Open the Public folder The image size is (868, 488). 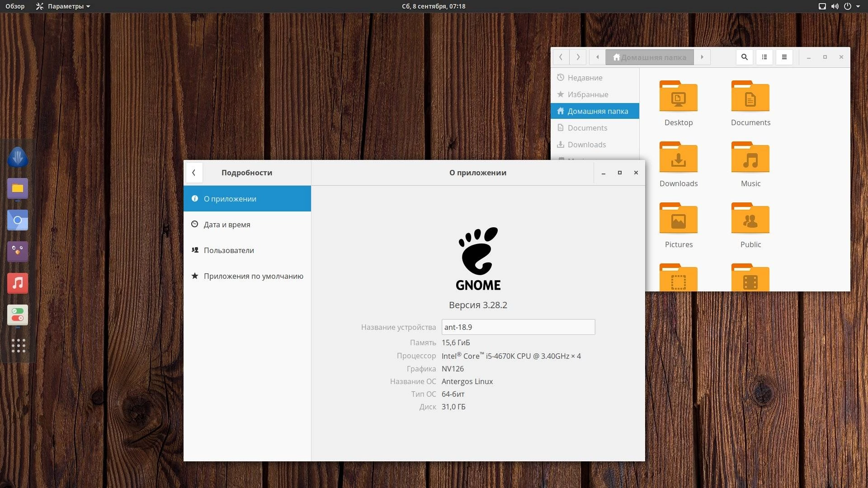coord(750,225)
